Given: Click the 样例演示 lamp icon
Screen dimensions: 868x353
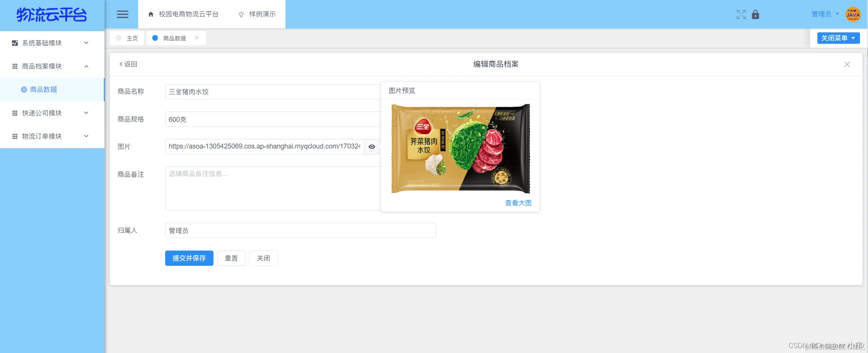Looking at the screenshot, I should 240,14.
